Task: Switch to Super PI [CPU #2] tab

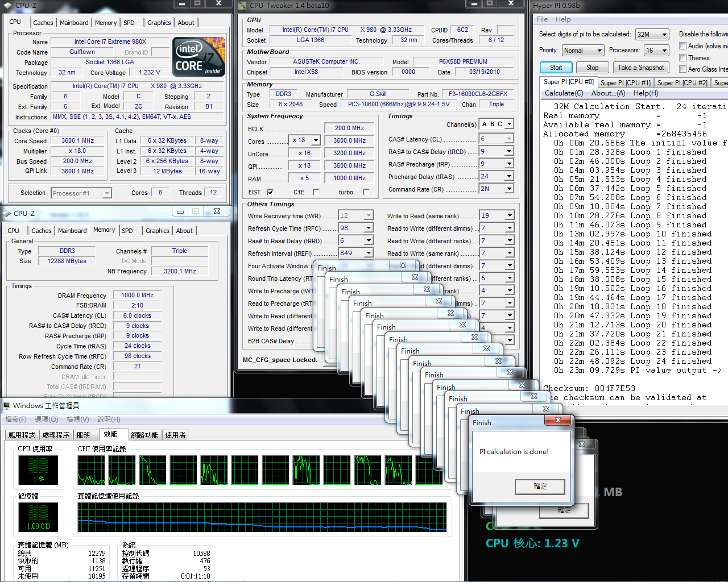Action: tap(682, 83)
